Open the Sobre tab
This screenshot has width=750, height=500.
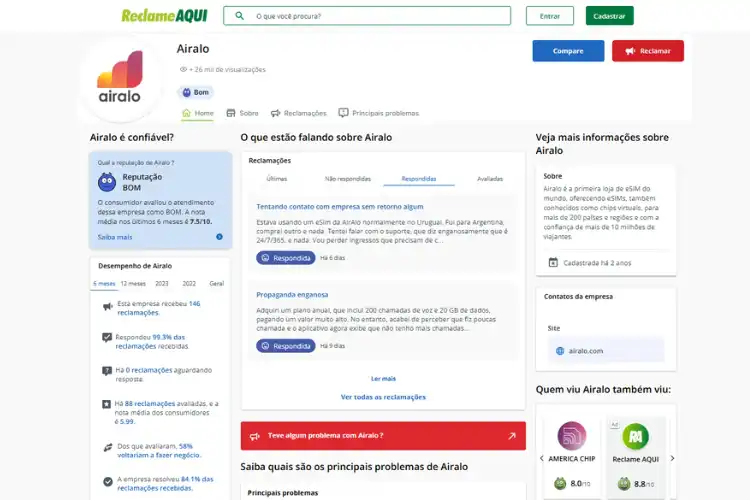tap(243, 113)
